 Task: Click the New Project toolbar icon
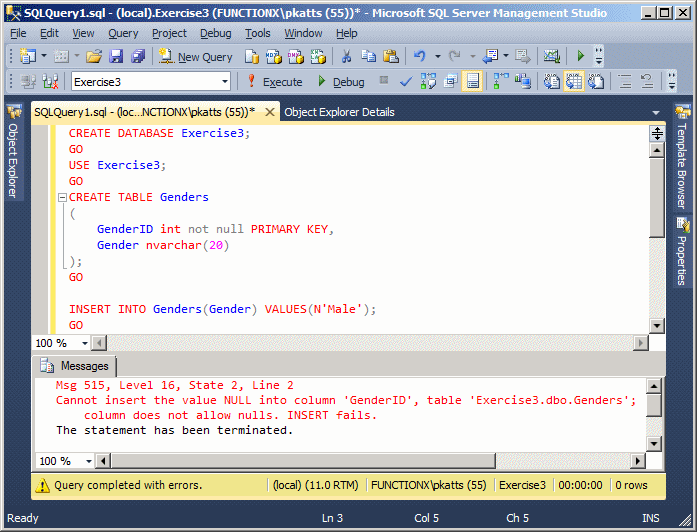(x=28, y=56)
